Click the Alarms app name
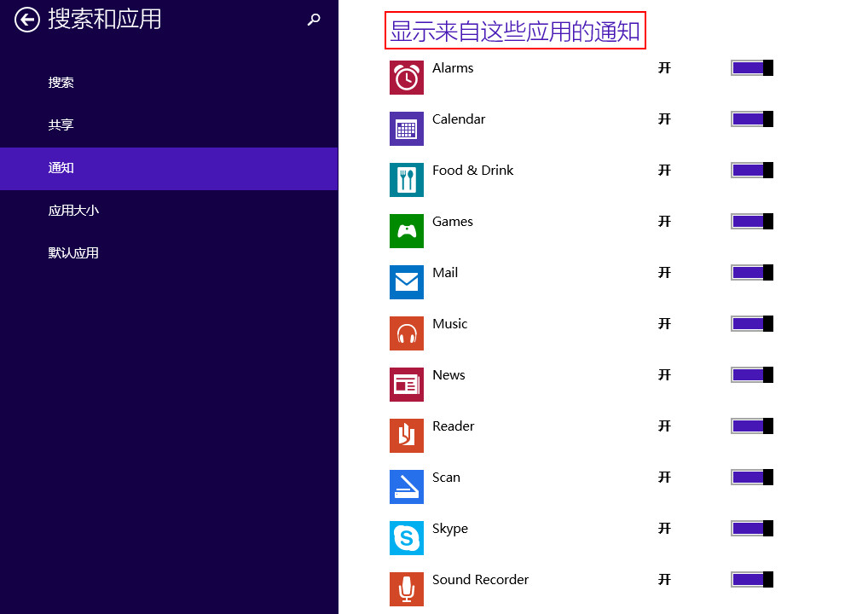The height and width of the screenshot is (614, 868). point(453,68)
